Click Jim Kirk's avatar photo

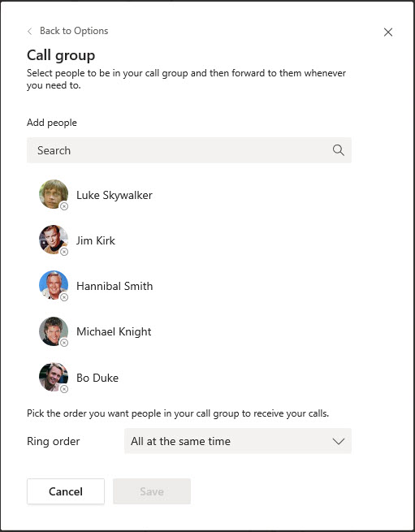[54, 240]
